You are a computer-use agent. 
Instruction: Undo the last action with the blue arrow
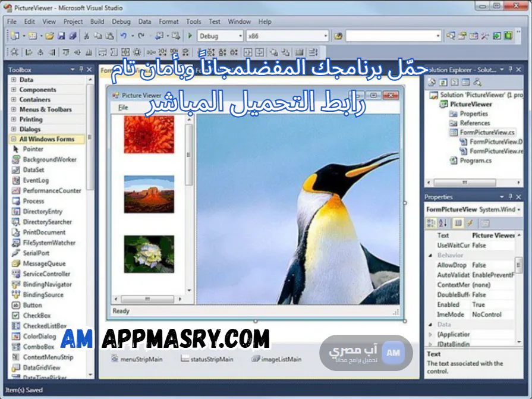[124, 36]
